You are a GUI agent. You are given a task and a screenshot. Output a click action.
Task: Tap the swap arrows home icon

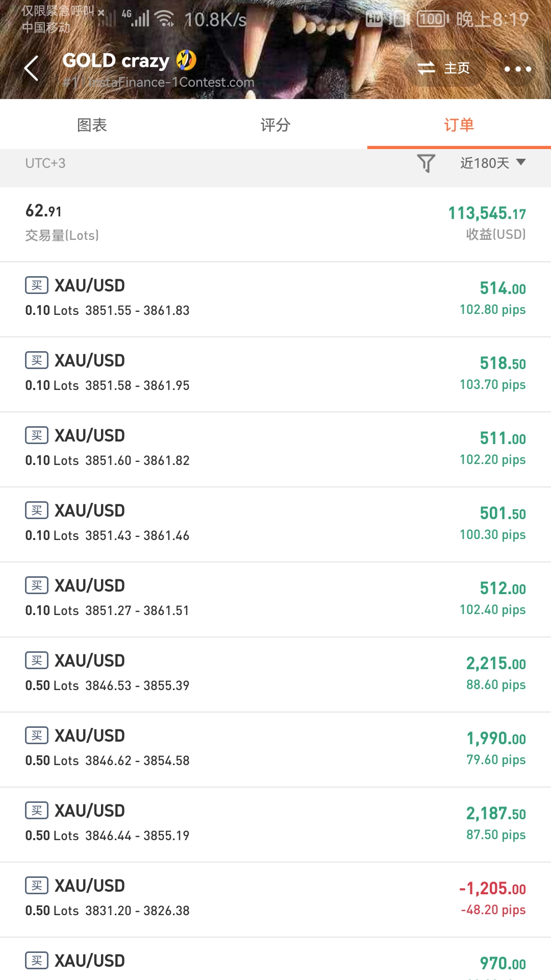tap(426, 68)
